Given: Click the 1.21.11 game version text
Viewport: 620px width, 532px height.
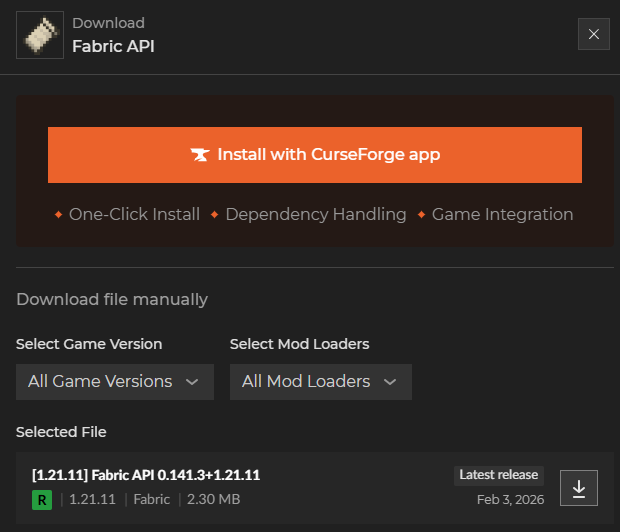Looking at the screenshot, I should (x=93, y=500).
